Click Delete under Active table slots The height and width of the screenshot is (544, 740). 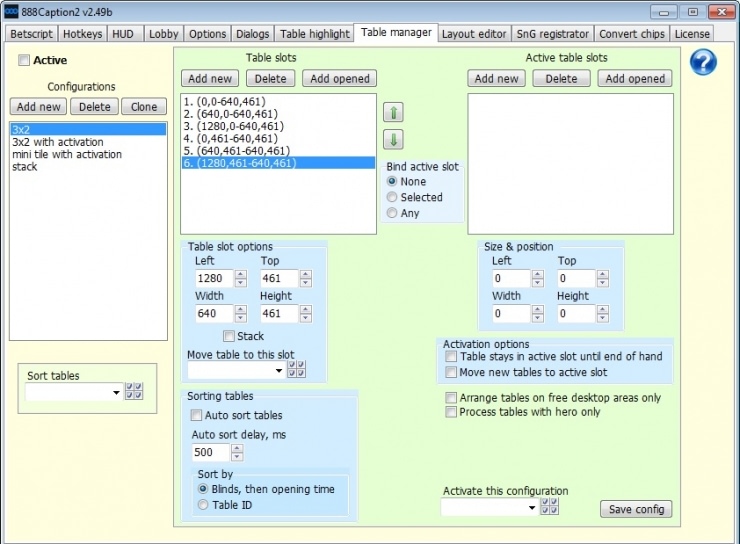(x=562, y=78)
